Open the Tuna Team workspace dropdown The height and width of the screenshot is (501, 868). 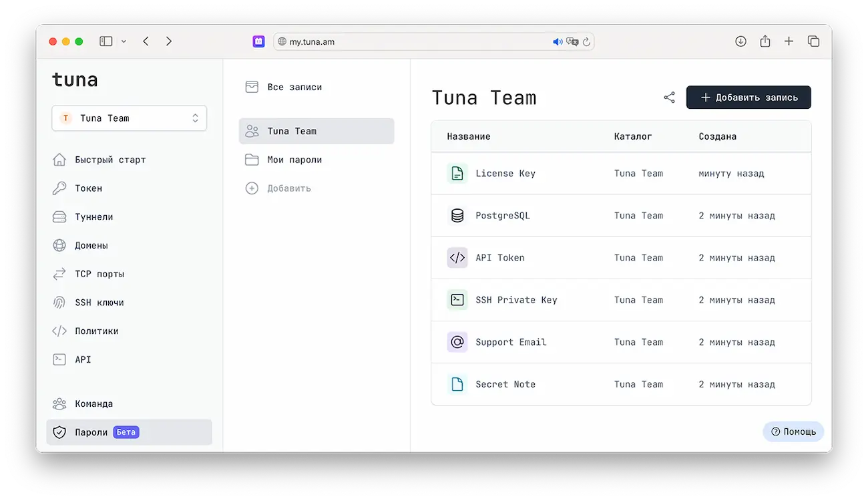click(x=129, y=118)
